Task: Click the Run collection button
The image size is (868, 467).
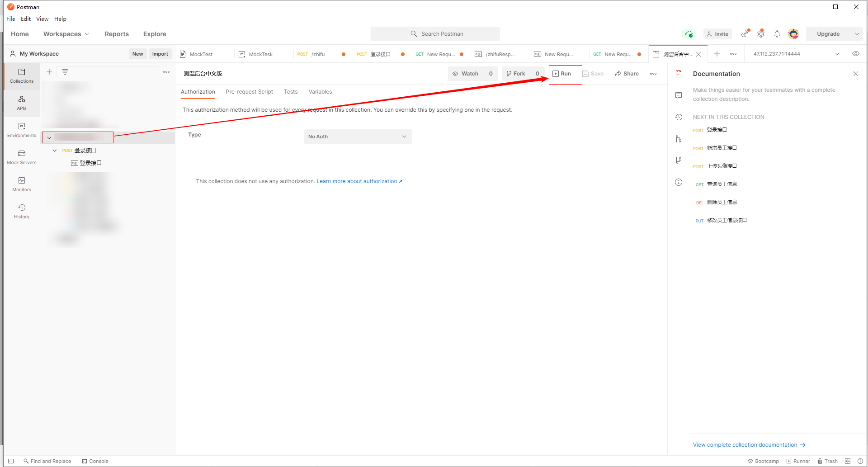Action: coord(562,74)
